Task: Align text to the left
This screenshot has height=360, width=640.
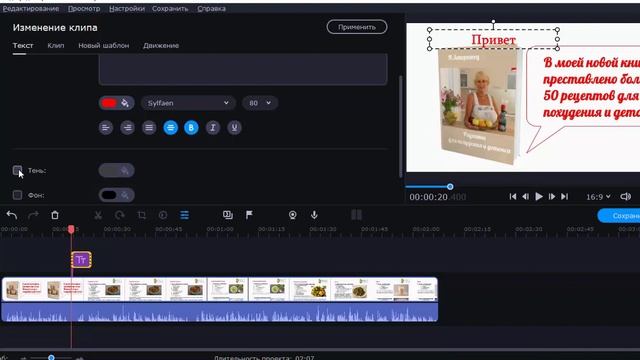Action: coord(106,128)
